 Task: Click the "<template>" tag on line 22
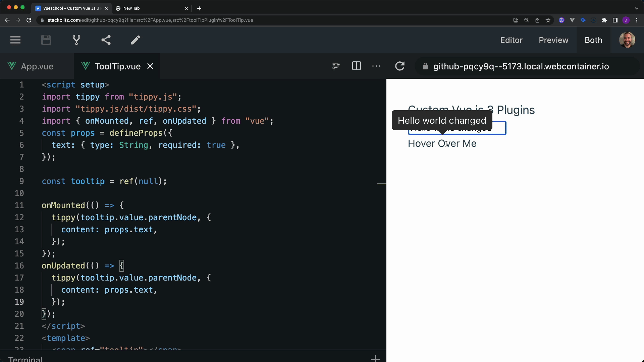click(66, 338)
